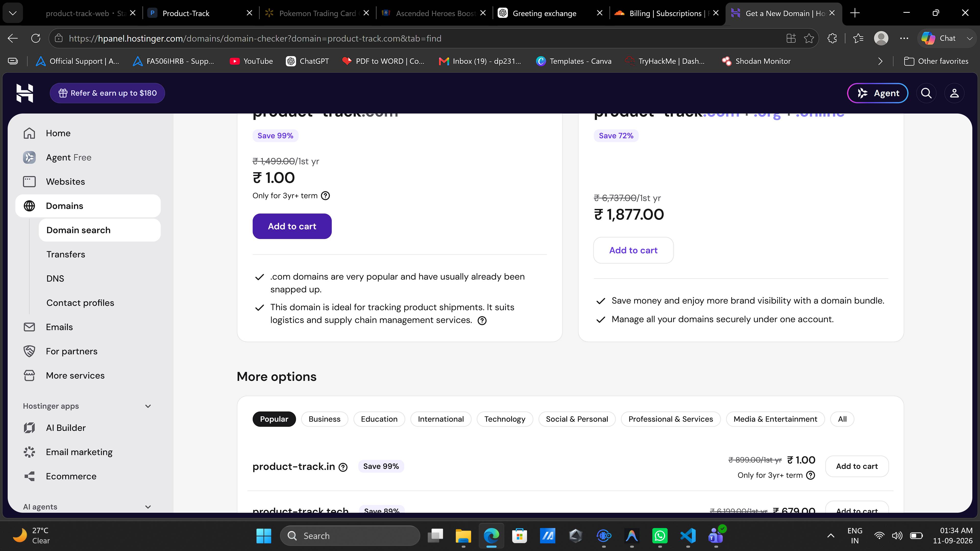Click the Refer & earn up to $180 button
This screenshot has width=980, height=551.
click(107, 93)
